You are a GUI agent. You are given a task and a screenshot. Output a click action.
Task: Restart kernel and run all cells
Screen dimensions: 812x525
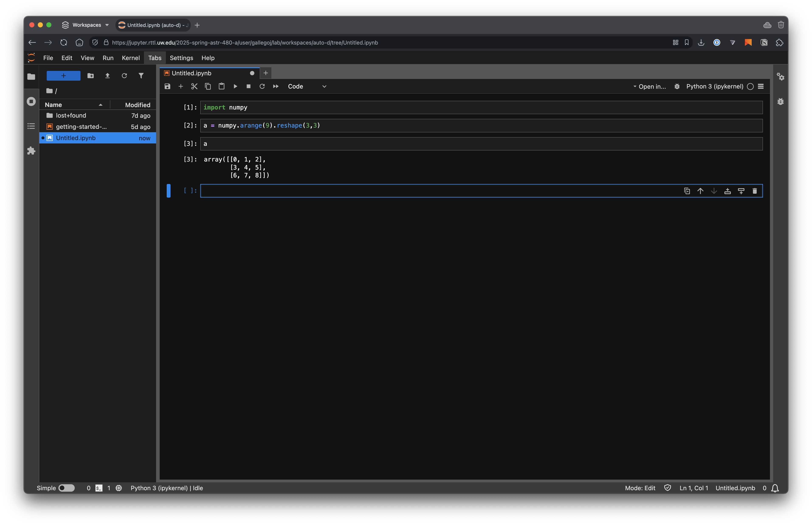pyautogui.click(x=276, y=86)
